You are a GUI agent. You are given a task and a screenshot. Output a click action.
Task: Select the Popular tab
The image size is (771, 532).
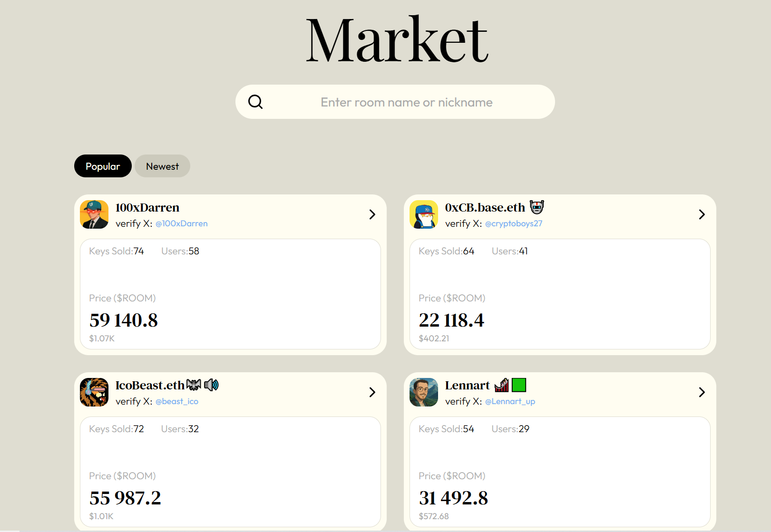tap(103, 166)
